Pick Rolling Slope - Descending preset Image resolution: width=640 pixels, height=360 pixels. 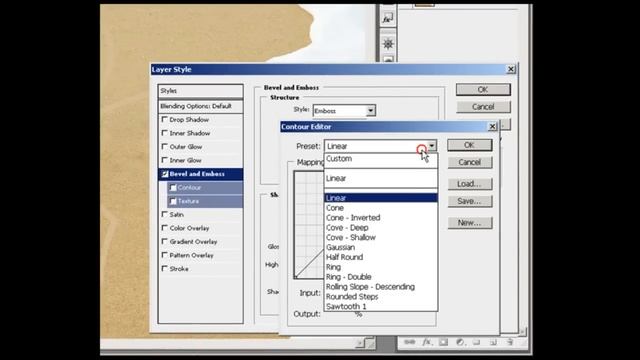tap(381, 287)
